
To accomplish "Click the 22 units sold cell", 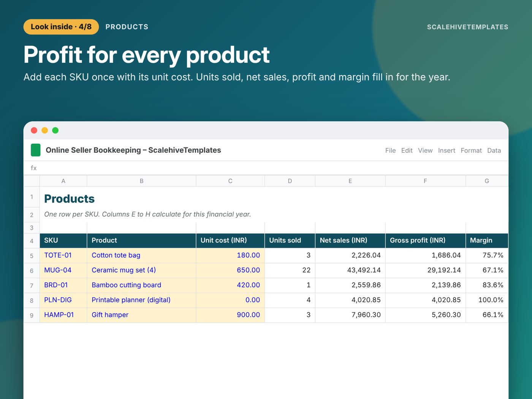I will click(x=290, y=270).
